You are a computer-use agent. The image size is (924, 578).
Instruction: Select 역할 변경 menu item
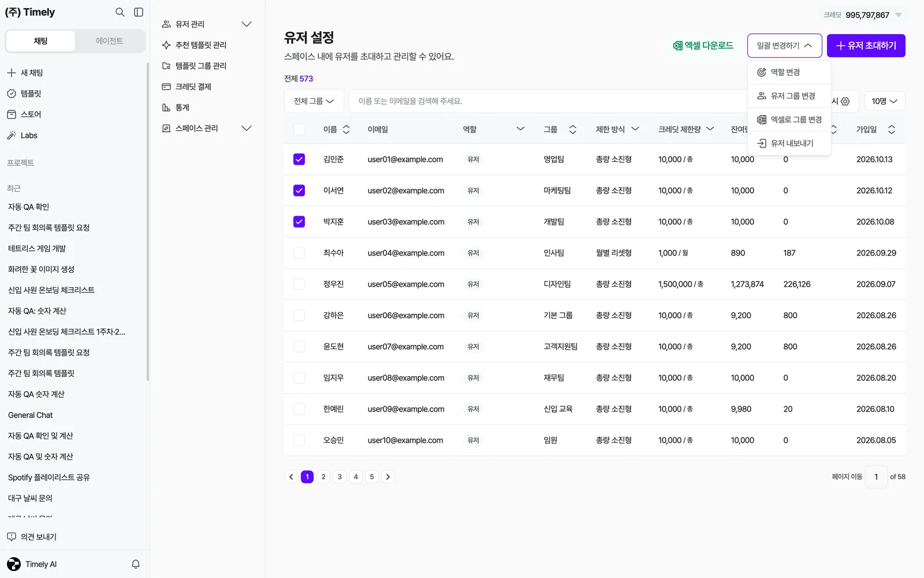(x=789, y=72)
